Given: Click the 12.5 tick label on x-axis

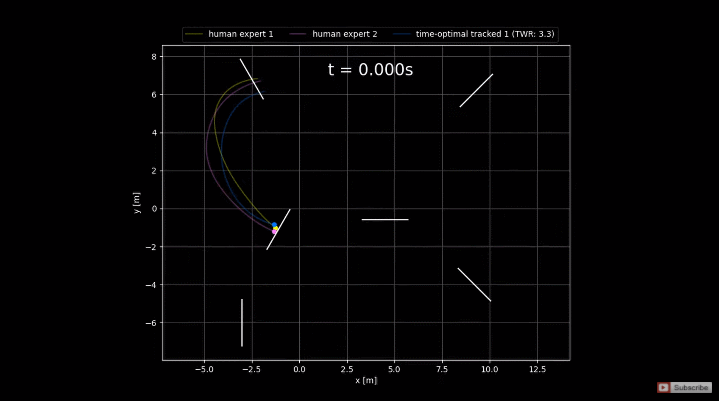Looking at the screenshot, I should coord(537,369).
